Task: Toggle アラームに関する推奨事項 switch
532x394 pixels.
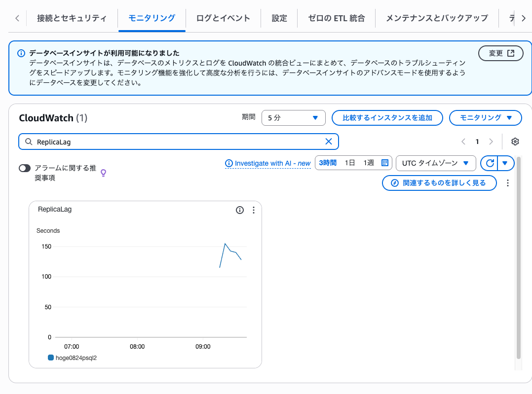Action: click(25, 168)
